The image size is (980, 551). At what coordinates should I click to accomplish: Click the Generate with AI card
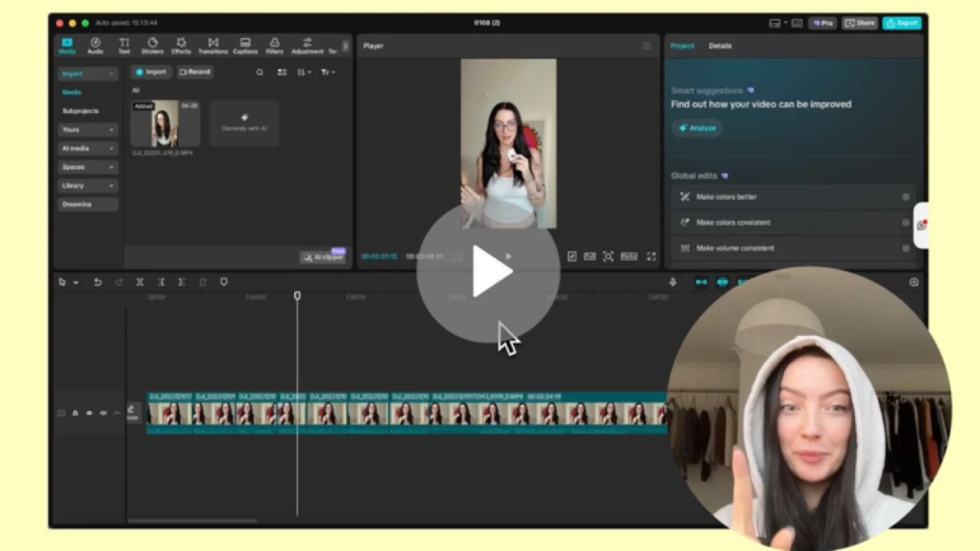pyautogui.click(x=244, y=123)
